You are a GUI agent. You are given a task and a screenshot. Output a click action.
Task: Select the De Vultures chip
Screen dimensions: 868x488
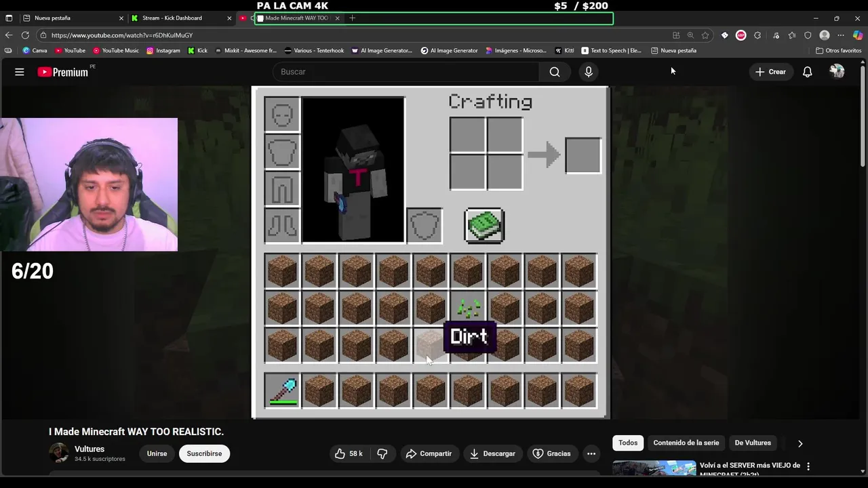753,443
